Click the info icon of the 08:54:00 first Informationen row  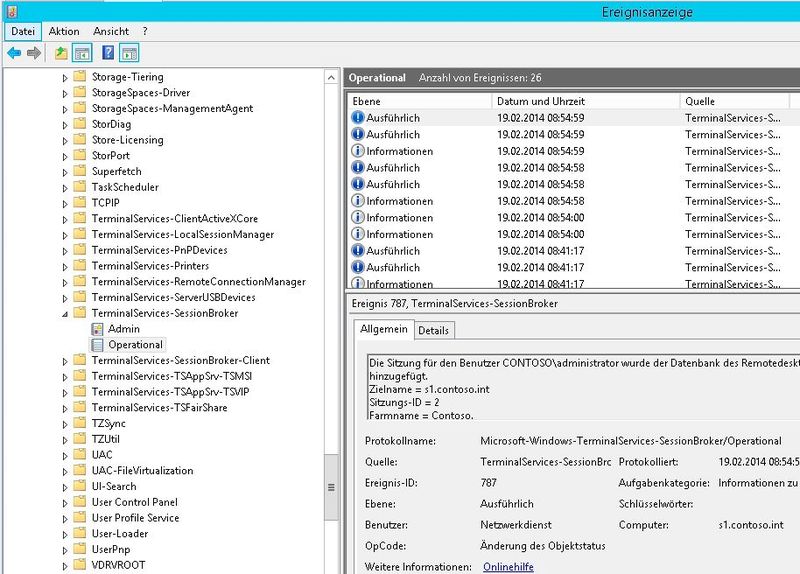tap(358, 217)
